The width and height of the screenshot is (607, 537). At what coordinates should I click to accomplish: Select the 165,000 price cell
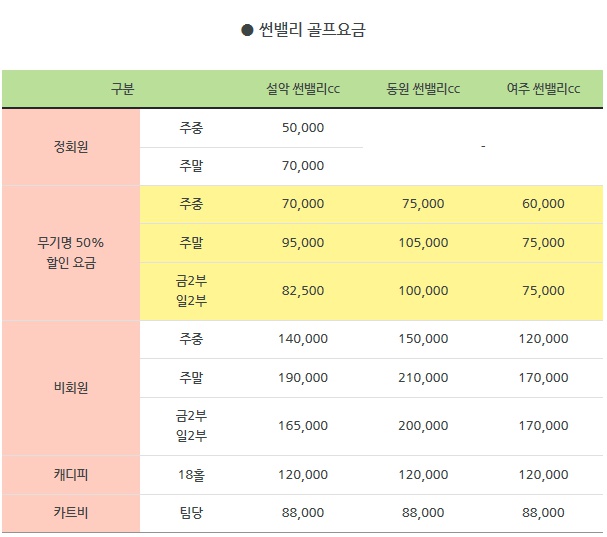(x=303, y=426)
